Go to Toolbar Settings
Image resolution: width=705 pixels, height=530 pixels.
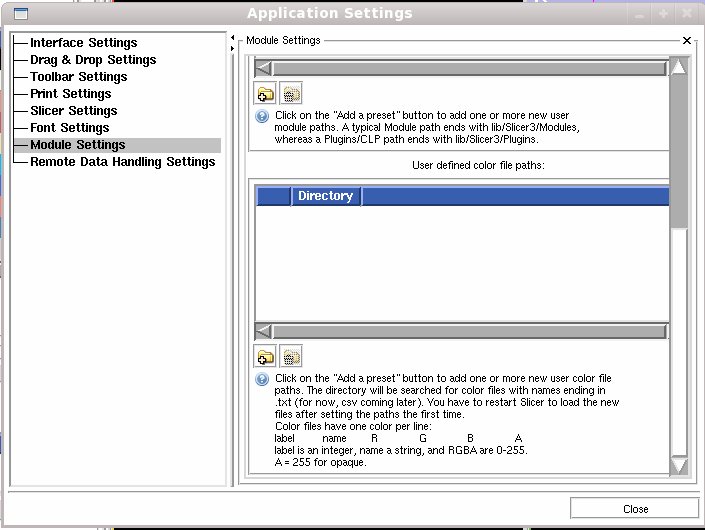coord(78,77)
